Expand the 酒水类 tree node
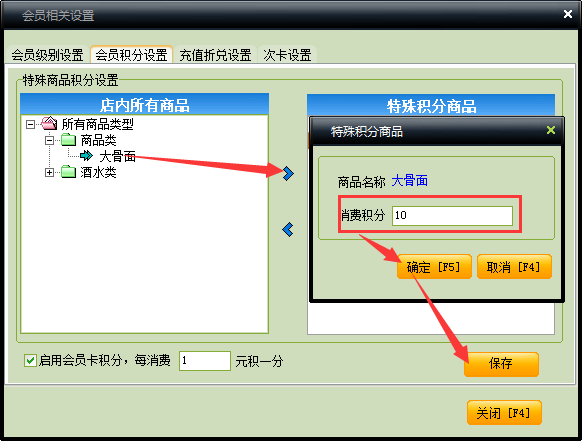 click(x=49, y=172)
